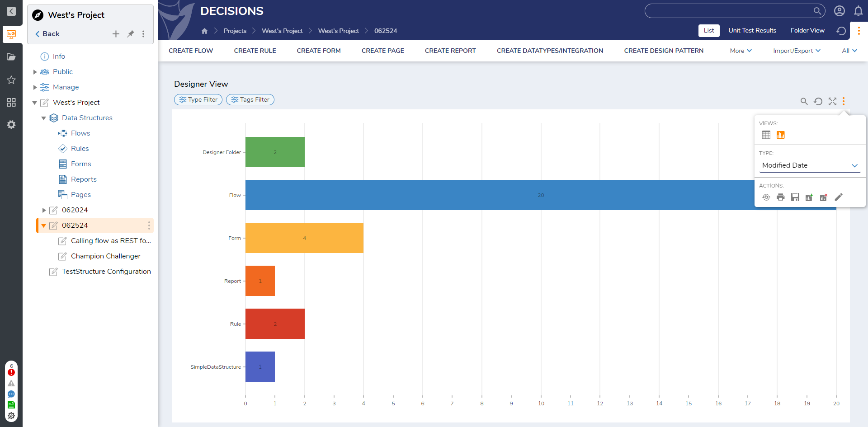Viewport: 868px width, 427px height.
Task: Print the chart
Action: click(x=781, y=197)
